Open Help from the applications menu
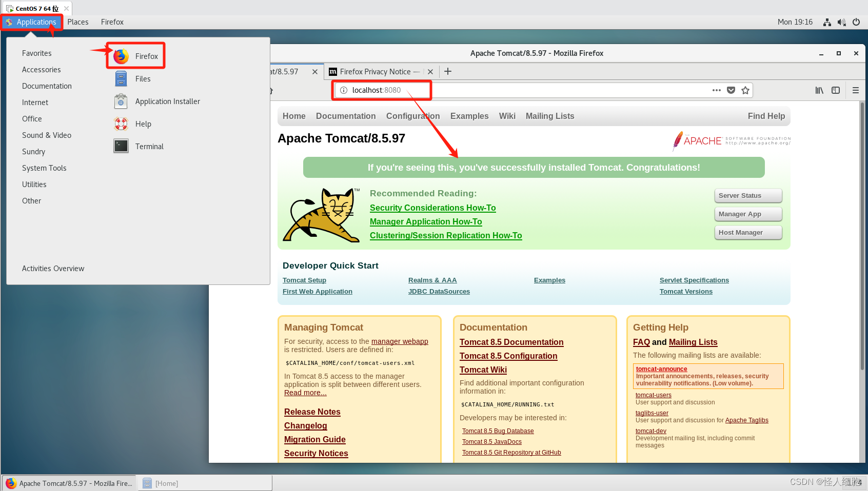Screen dimensions: 868x491 click(132, 124)
